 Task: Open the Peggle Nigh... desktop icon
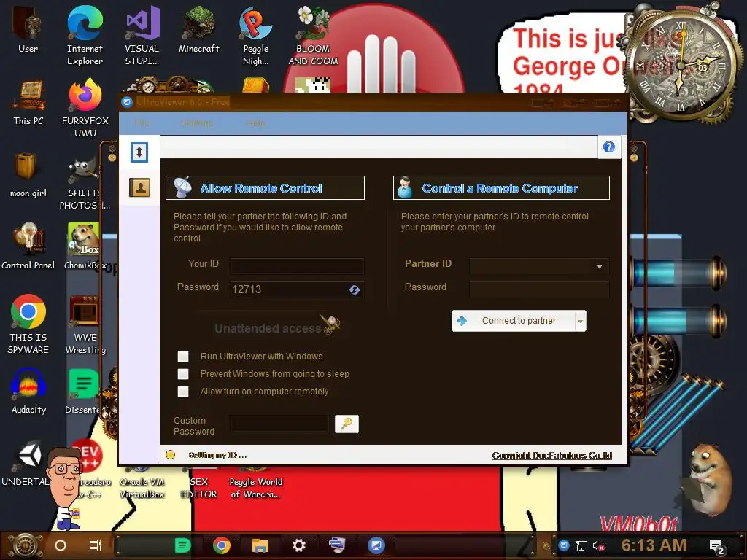click(256, 35)
